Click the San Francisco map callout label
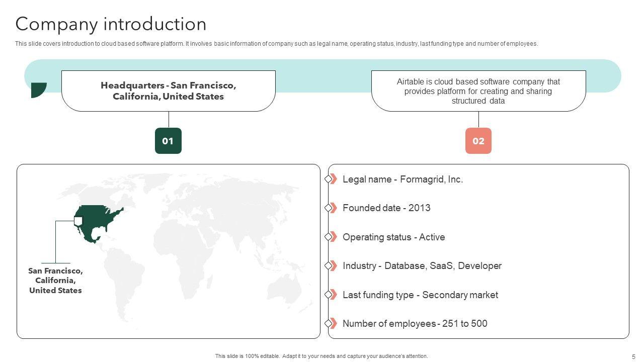 click(55, 281)
